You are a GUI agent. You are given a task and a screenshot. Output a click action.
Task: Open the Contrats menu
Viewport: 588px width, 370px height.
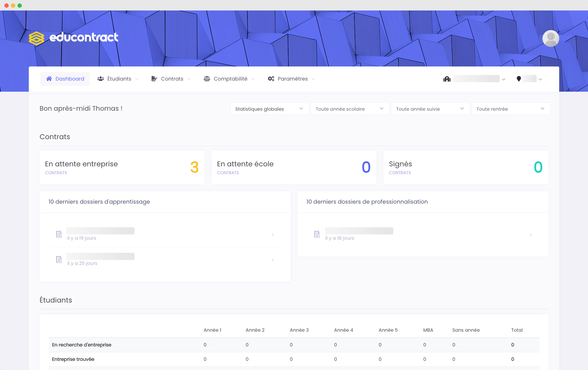point(171,79)
